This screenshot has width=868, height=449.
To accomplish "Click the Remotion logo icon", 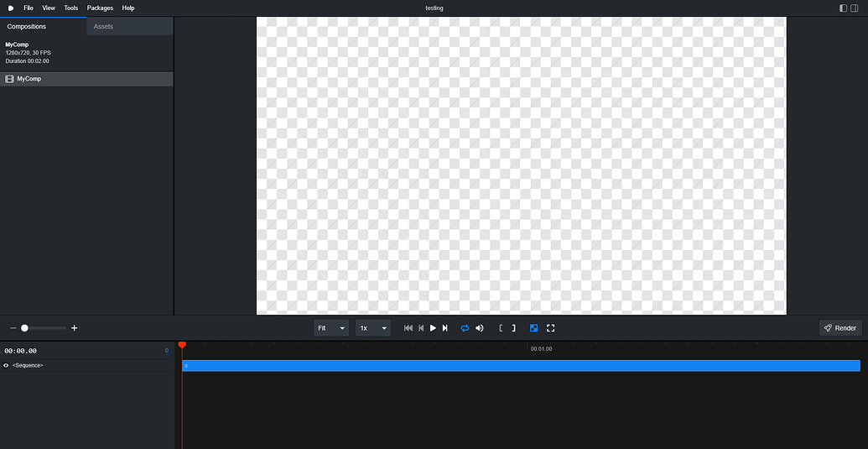I will click(11, 8).
